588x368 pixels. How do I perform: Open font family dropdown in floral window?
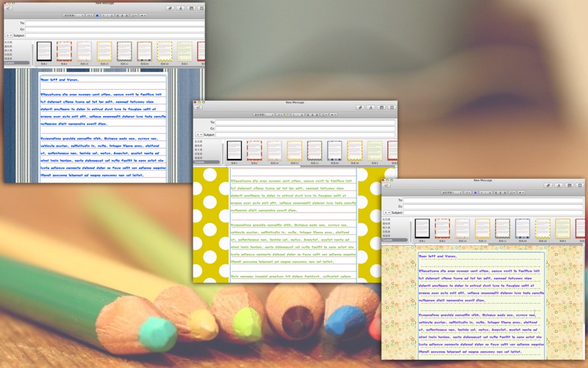point(451,192)
